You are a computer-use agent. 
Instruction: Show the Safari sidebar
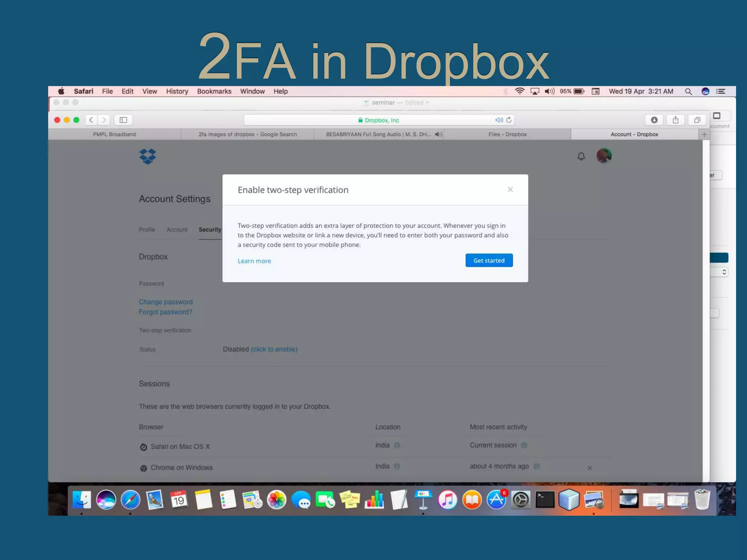123,120
